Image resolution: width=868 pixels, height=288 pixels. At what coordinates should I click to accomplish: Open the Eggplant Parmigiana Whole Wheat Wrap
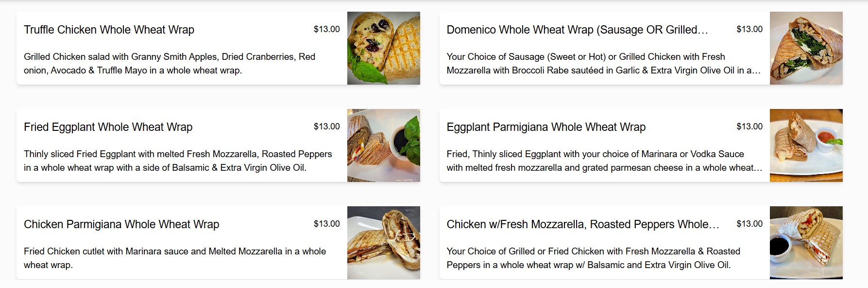pyautogui.click(x=546, y=127)
